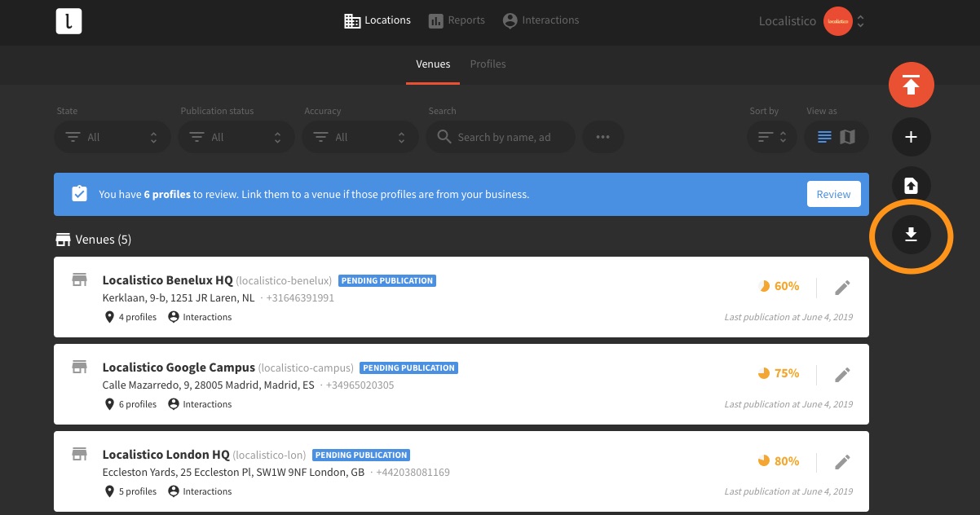Open Localistico London HQ venue

[166, 455]
